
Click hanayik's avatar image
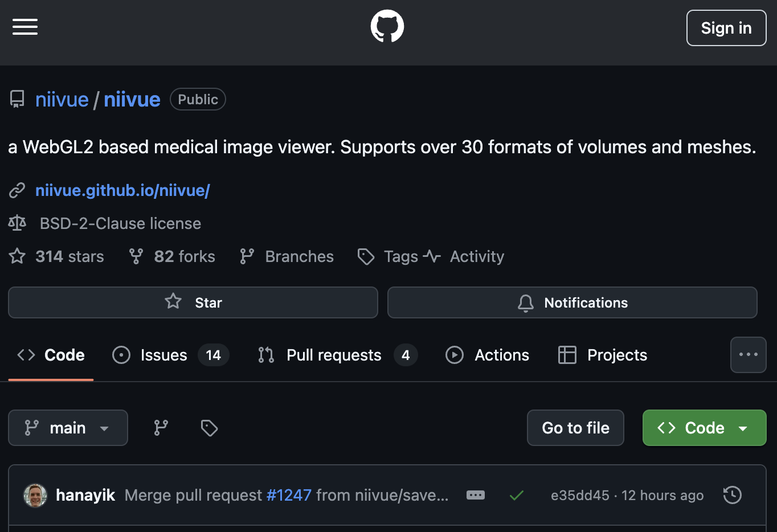pyautogui.click(x=35, y=496)
